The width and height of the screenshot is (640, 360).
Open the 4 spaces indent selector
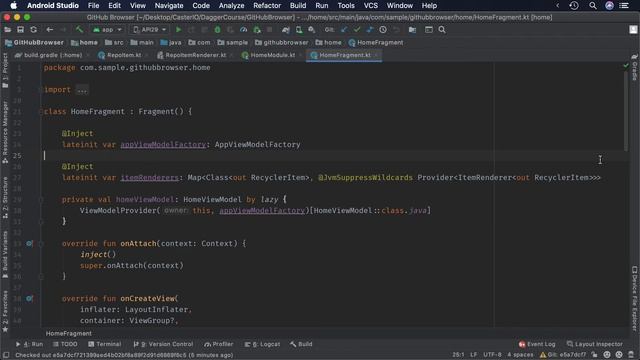pyautogui.click(x=520, y=355)
